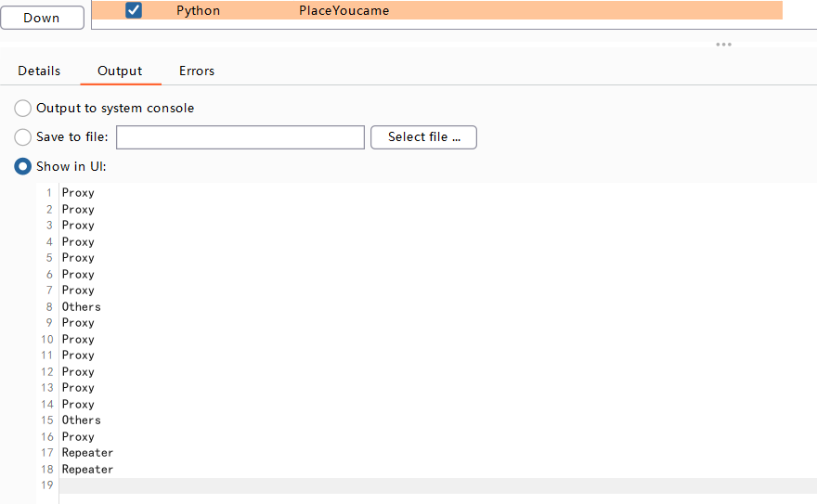
Task: Select Output to system console option
Action: 22,109
